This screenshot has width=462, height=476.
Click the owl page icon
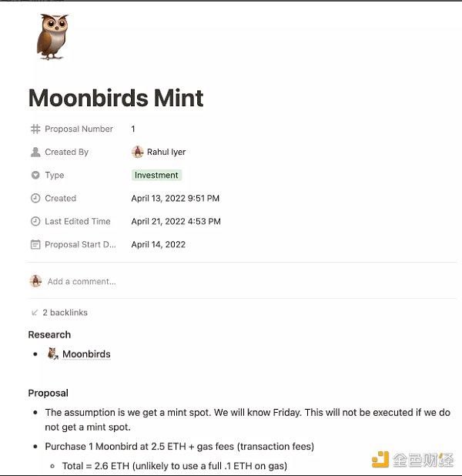coord(52,37)
